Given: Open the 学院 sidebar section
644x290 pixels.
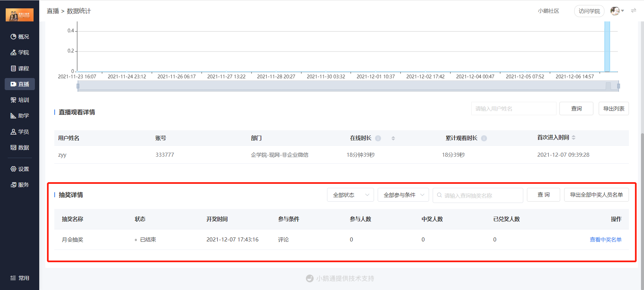Looking at the screenshot, I should [20, 52].
